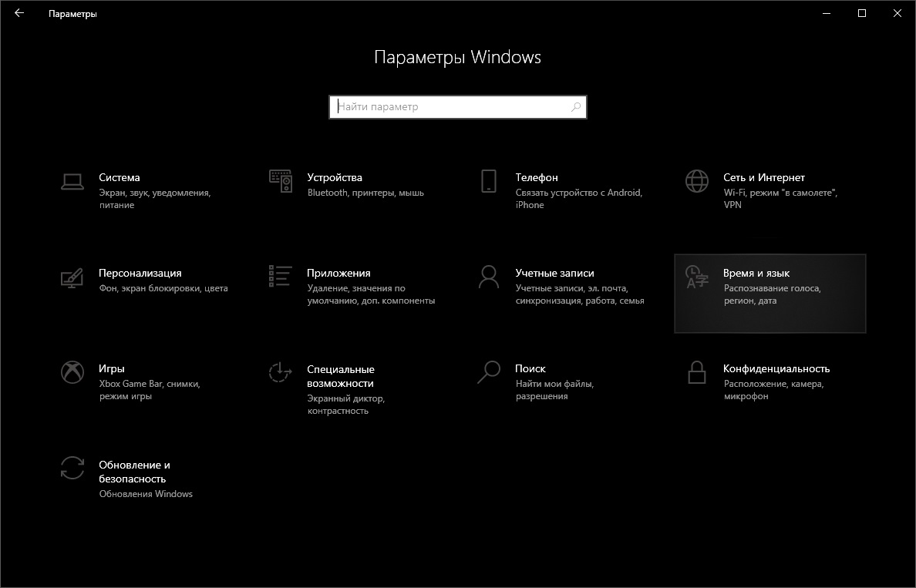Click text 'Экранный диктор, контрастность'
916x588 pixels.
pyautogui.click(x=346, y=405)
